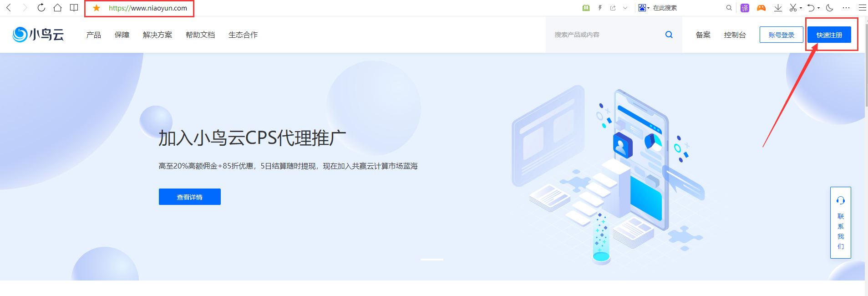The height and width of the screenshot is (296, 868).
Task: Toggle night mode with moon icon
Action: 830,8
